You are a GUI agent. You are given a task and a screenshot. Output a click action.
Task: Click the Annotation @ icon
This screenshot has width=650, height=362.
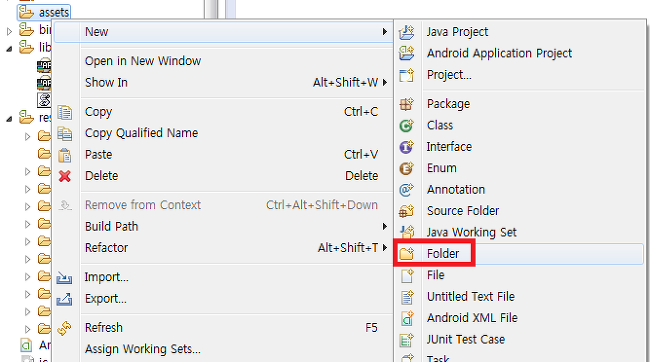click(x=406, y=190)
